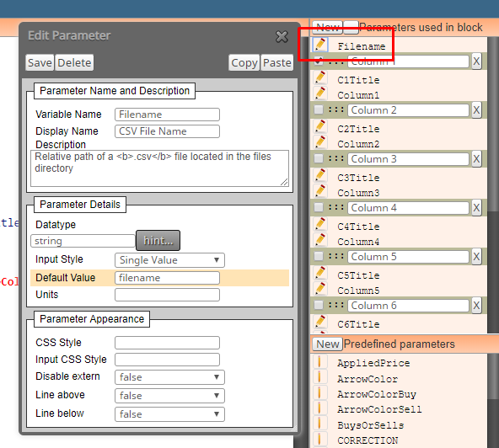499x448 pixels.
Task: Click the dotted handle of Column 3 group
Action: coord(336,158)
